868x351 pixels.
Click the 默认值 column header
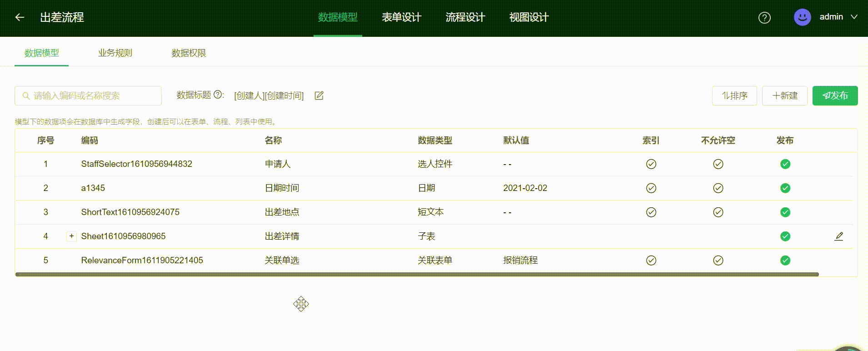coord(516,140)
